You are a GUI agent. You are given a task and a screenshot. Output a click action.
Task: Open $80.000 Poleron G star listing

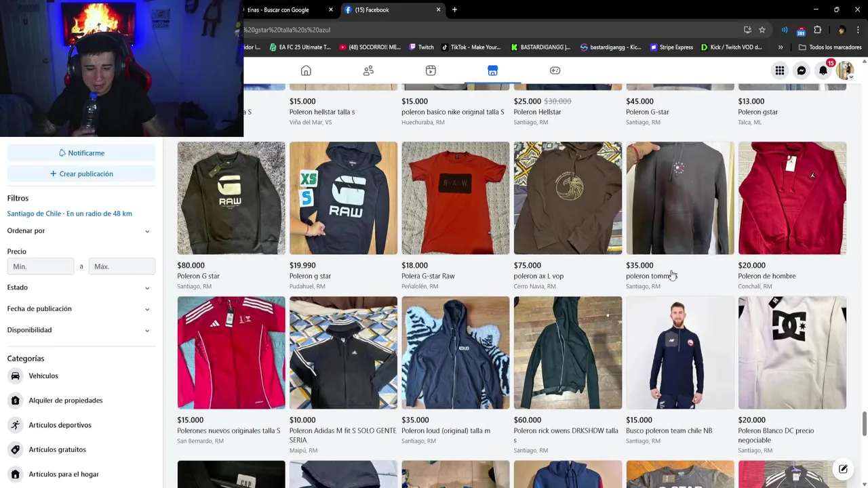click(231, 216)
